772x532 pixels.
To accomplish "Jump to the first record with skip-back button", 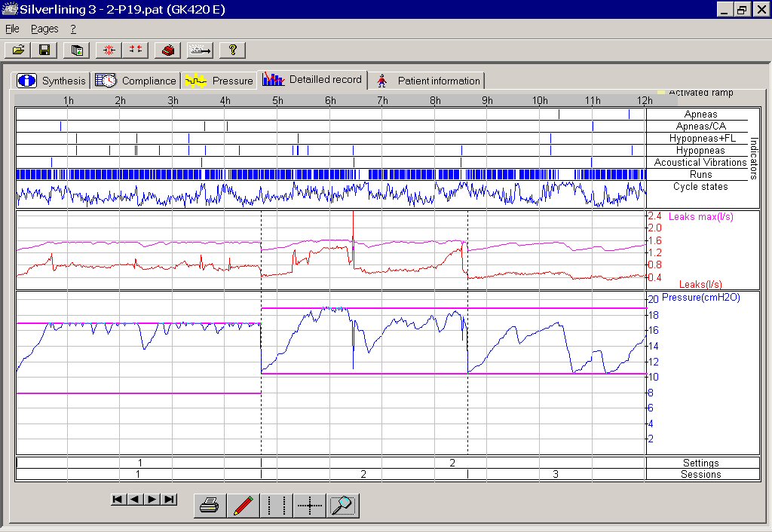I will point(118,500).
